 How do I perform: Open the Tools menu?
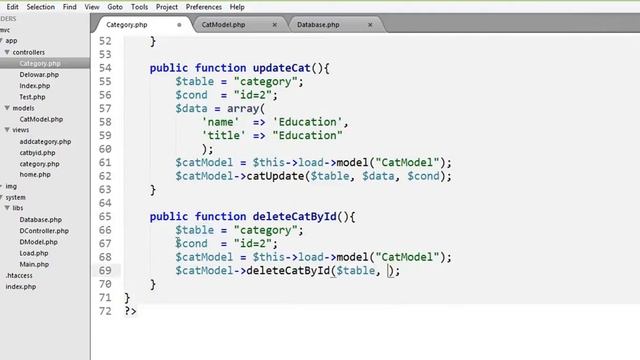tap(139, 7)
